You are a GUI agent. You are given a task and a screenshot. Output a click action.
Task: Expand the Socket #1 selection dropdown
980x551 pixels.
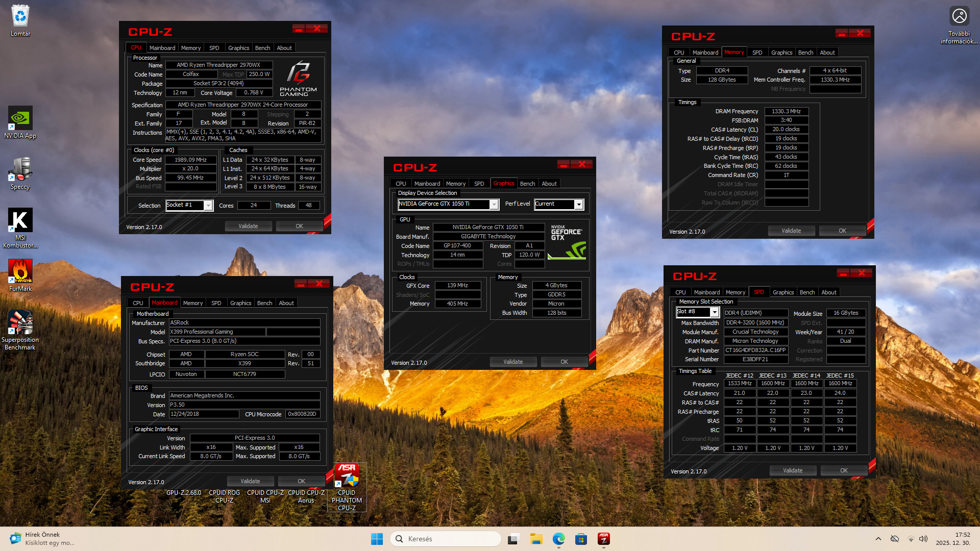pos(208,205)
